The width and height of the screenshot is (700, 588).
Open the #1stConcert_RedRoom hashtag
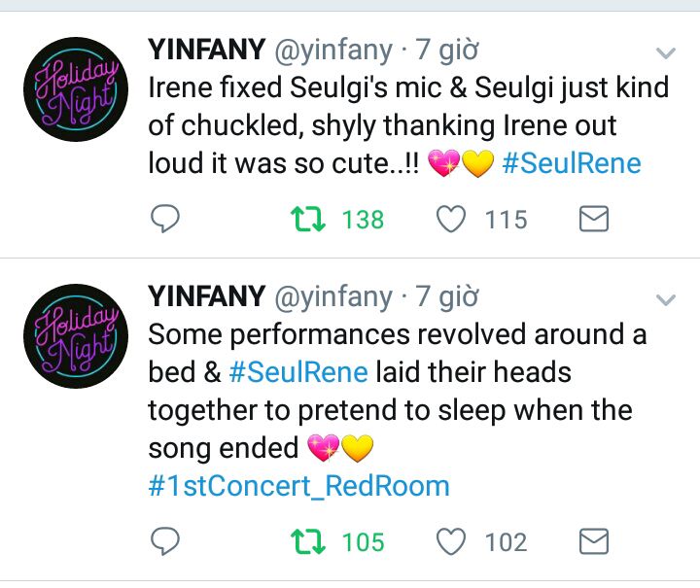click(298, 485)
